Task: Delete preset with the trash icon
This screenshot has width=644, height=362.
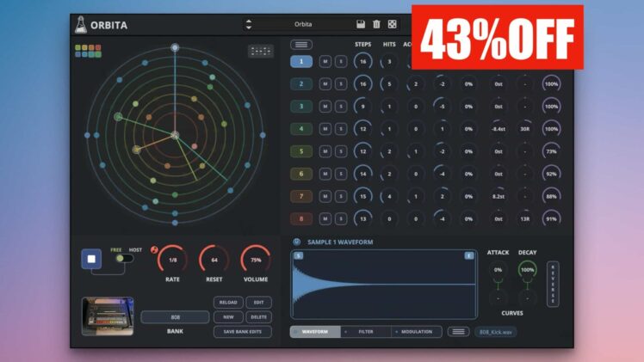Action: 376,24
